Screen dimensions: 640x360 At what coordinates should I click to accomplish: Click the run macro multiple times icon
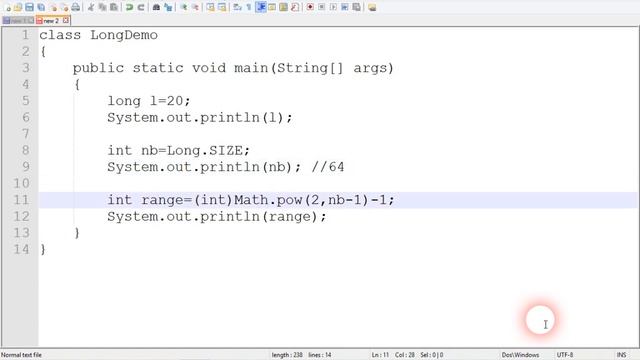(345, 7)
